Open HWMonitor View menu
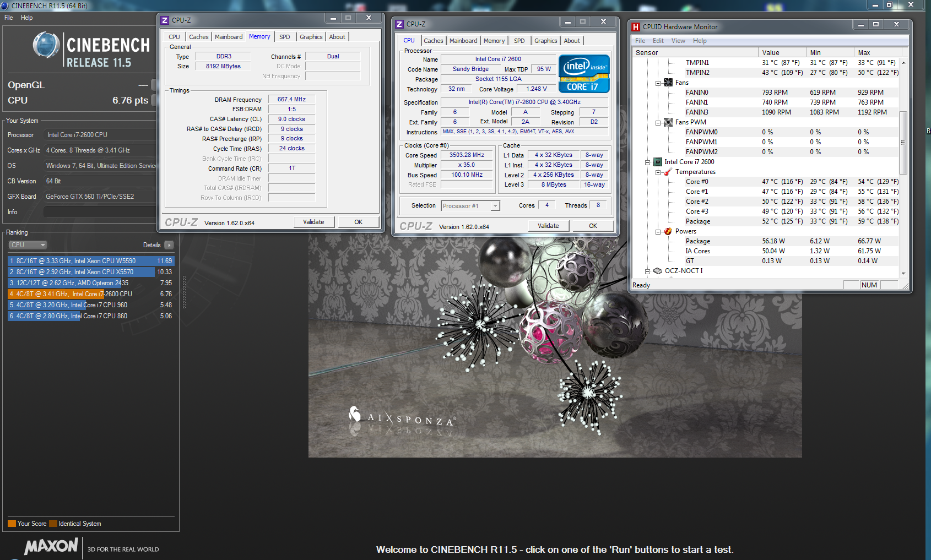Screen dimensions: 931x560 coord(678,41)
